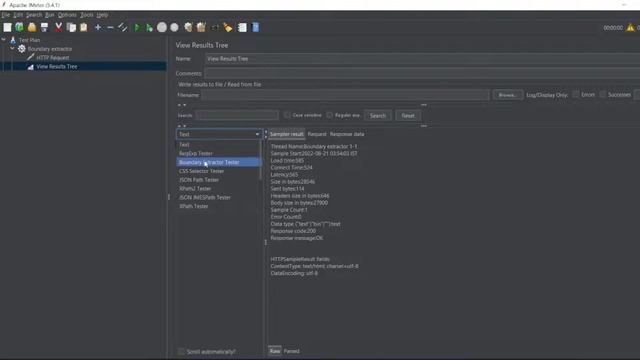Open the Run menu

(x=50, y=15)
